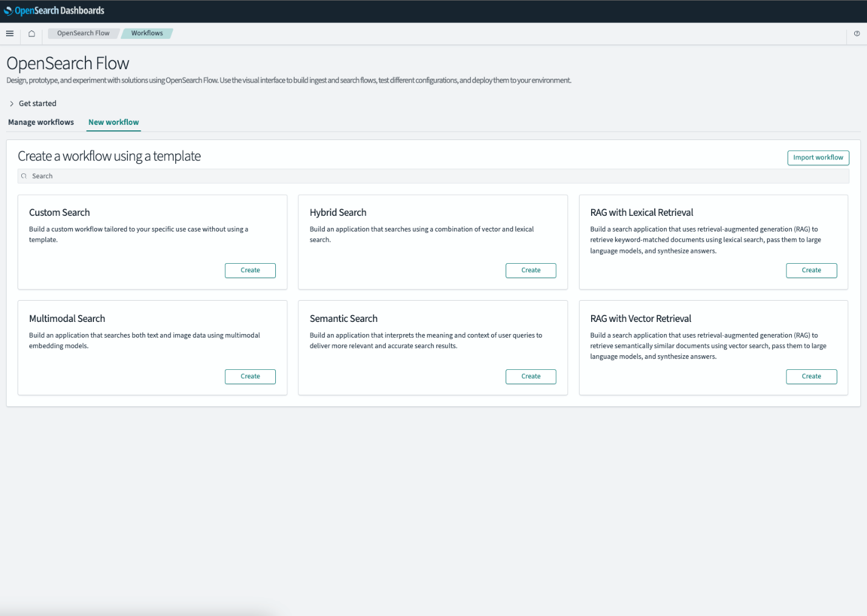Open the OpenSearch Flow breadcrumb
The width and height of the screenshot is (867, 616).
[83, 33]
